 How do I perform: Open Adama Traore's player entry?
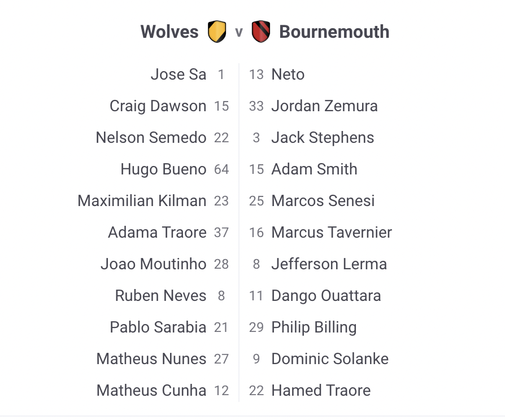point(157,233)
